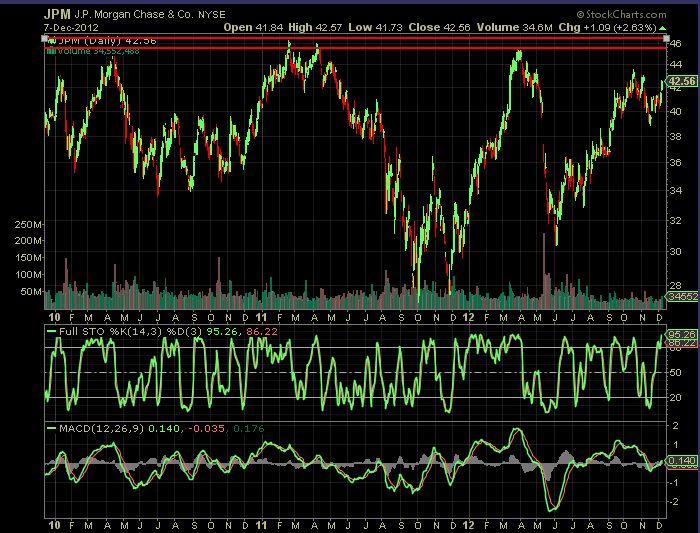Select the '12' year marker on the bottom time axis

pos(468,524)
